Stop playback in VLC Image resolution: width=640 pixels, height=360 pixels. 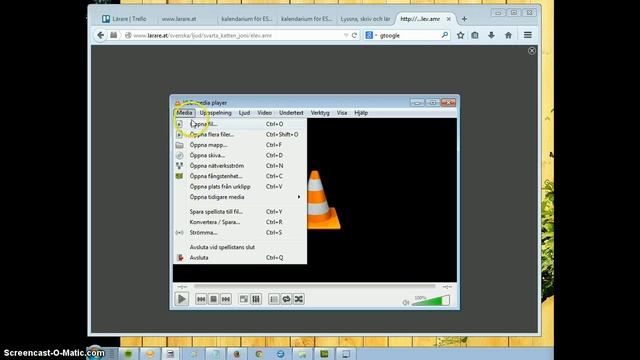[x=213, y=299]
